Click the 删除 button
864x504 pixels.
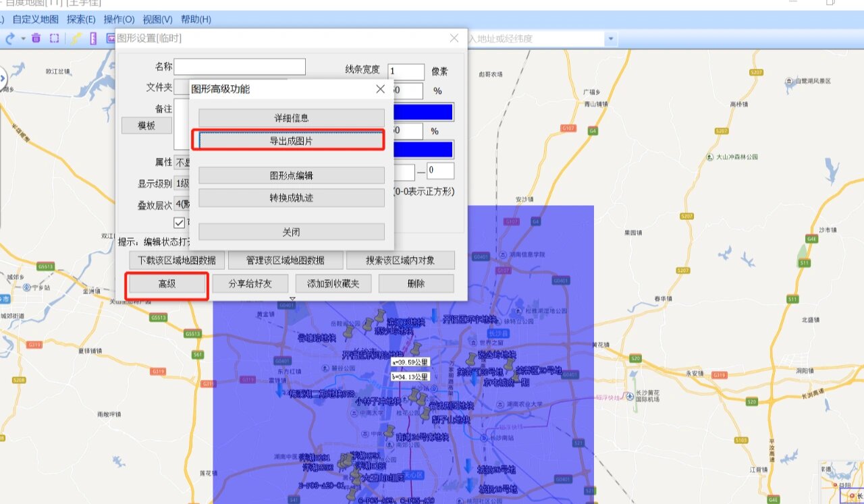[416, 284]
